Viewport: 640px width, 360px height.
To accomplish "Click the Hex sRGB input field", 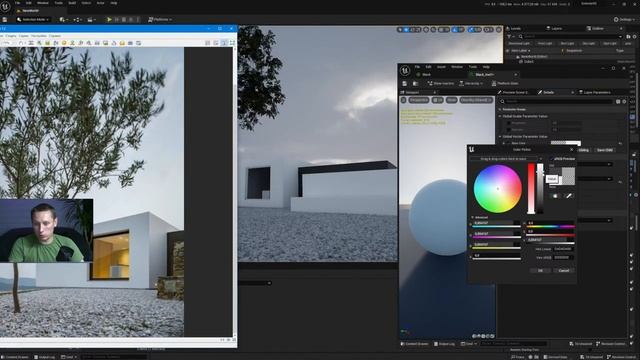I will (563, 258).
